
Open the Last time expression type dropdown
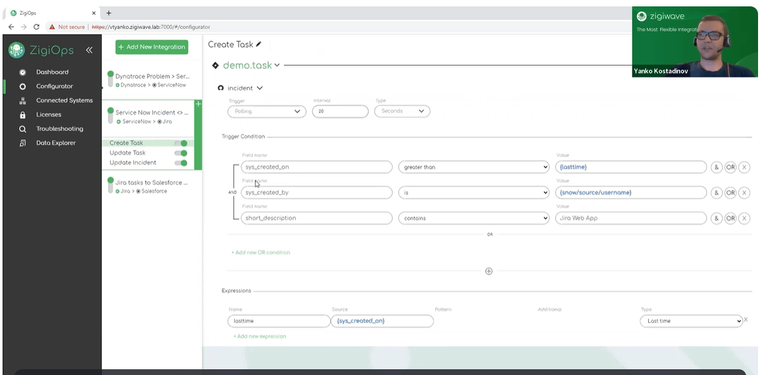point(691,321)
